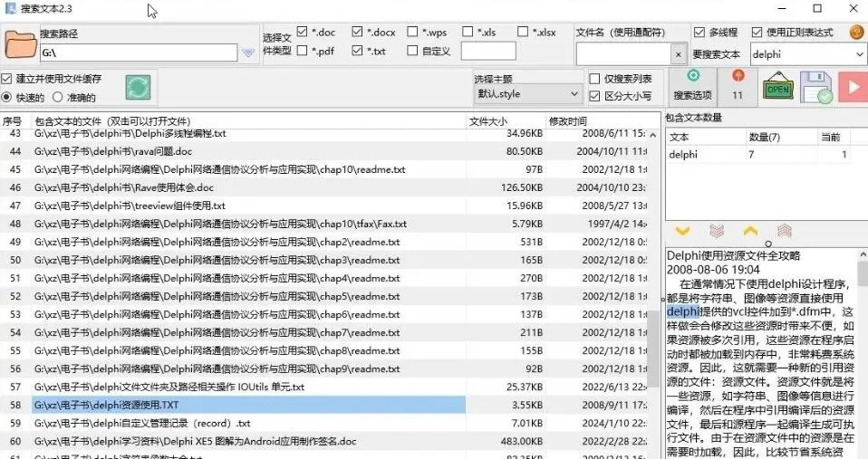Image resolution: width=868 pixels, height=459 pixels.
Task: Jump to next match with yellow down chevron
Action: click(682, 231)
